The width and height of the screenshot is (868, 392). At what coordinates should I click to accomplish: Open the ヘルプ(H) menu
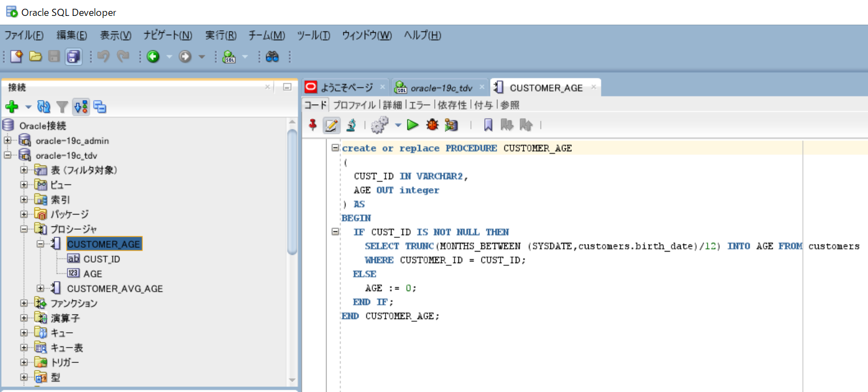422,35
